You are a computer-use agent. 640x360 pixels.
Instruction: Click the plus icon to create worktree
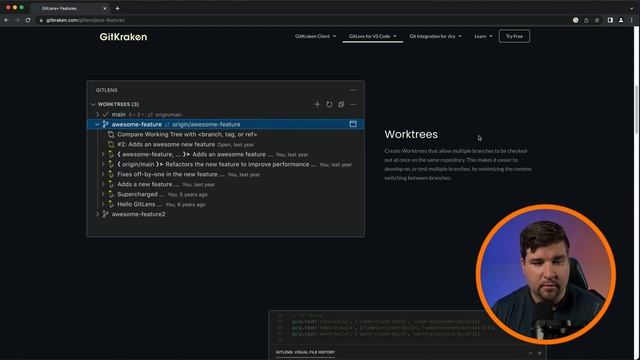point(317,104)
